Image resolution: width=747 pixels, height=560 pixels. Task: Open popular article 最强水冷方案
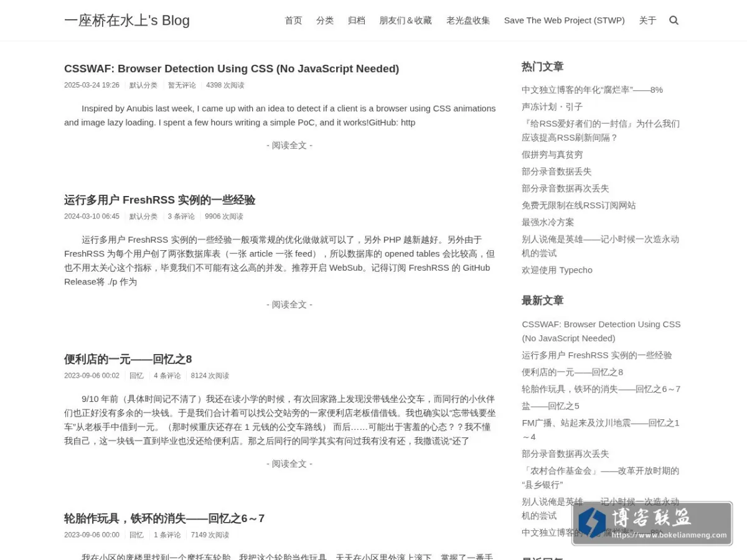[548, 222]
